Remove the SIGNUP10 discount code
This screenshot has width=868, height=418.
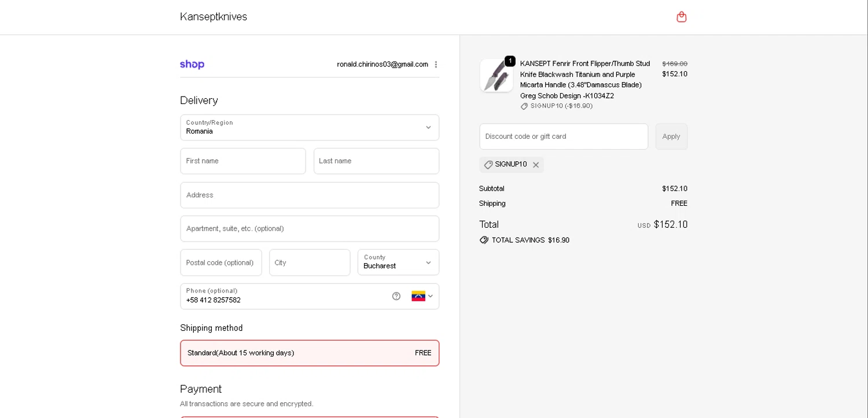(x=536, y=165)
